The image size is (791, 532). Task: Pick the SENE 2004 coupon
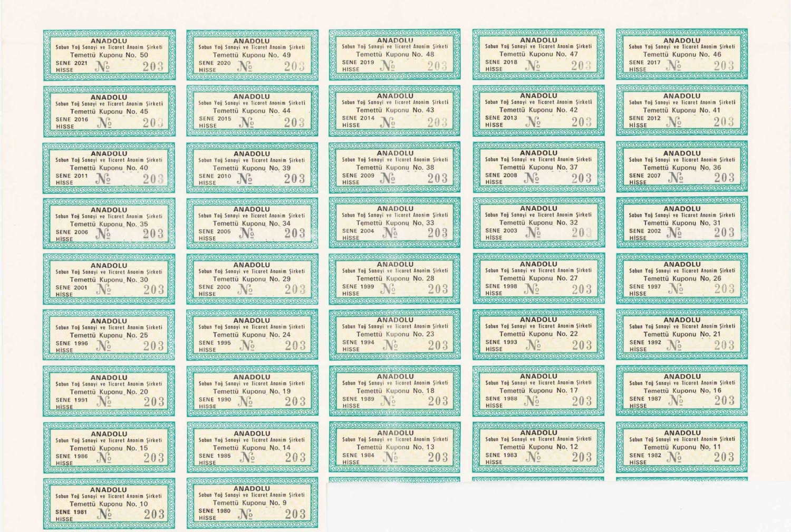(394, 223)
